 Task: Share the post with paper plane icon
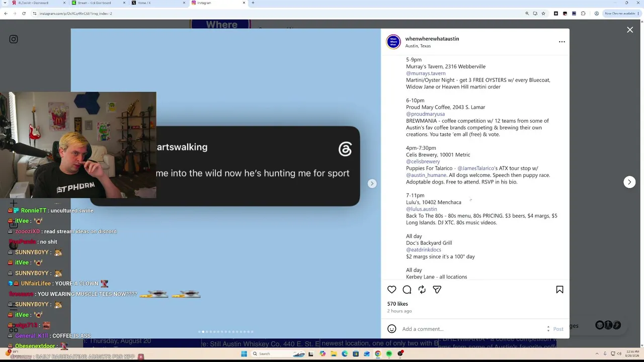[x=437, y=290]
